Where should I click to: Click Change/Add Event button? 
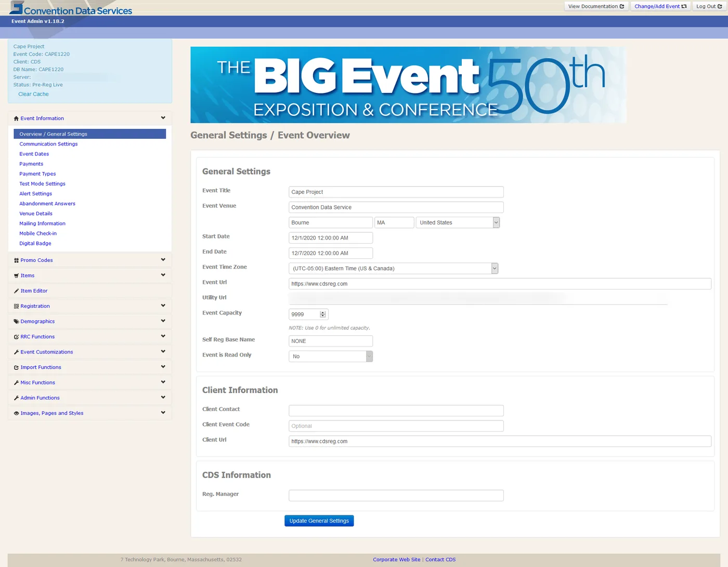click(660, 6)
